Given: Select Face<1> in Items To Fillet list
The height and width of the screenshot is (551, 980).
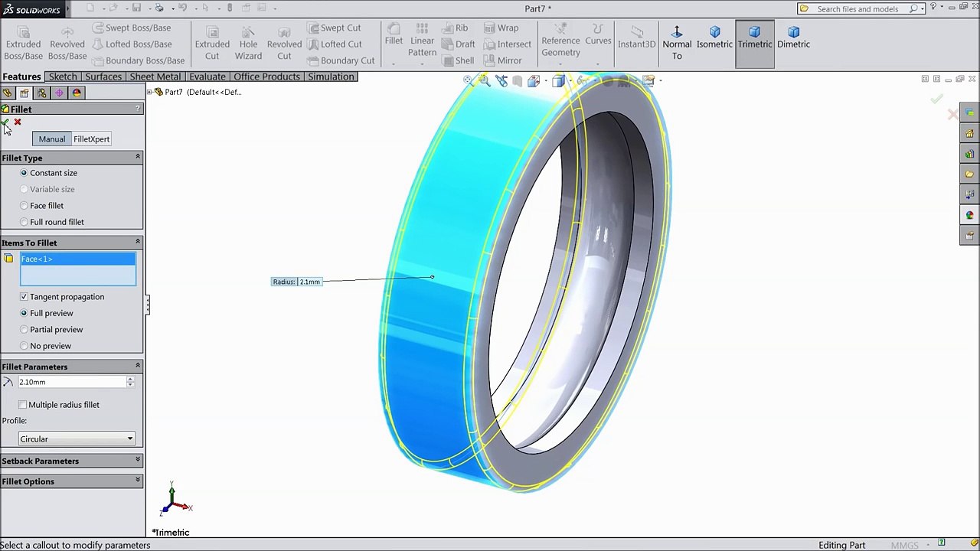Looking at the screenshot, I should click(x=78, y=259).
